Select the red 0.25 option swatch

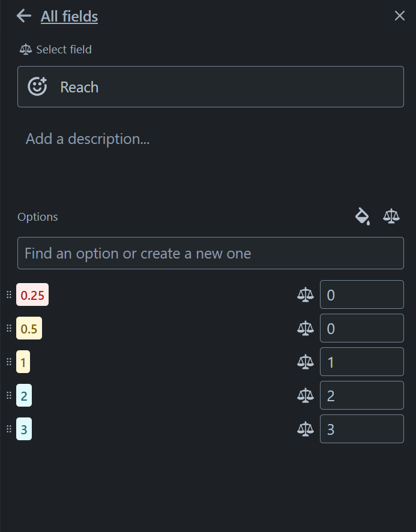pyautogui.click(x=32, y=294)
